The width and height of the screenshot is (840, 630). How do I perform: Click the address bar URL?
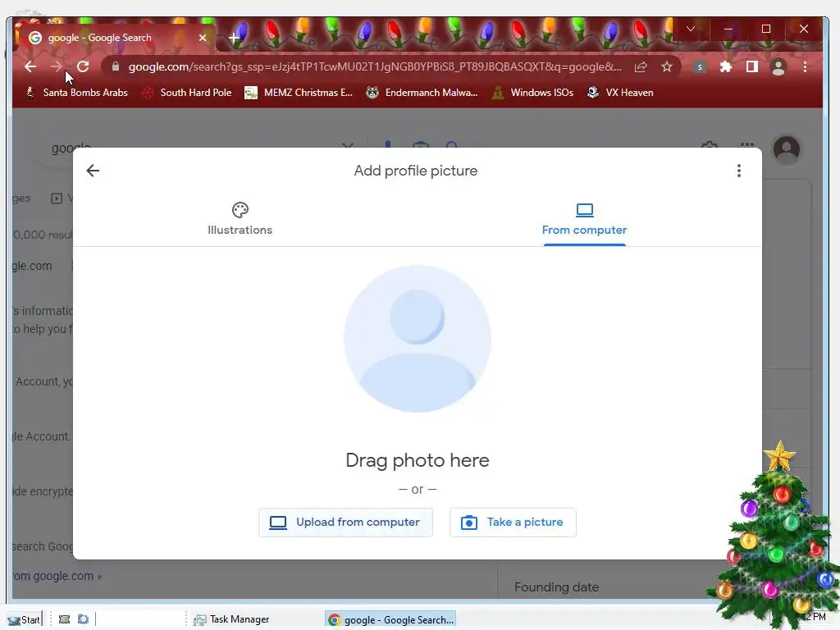(x=375, y=66)
